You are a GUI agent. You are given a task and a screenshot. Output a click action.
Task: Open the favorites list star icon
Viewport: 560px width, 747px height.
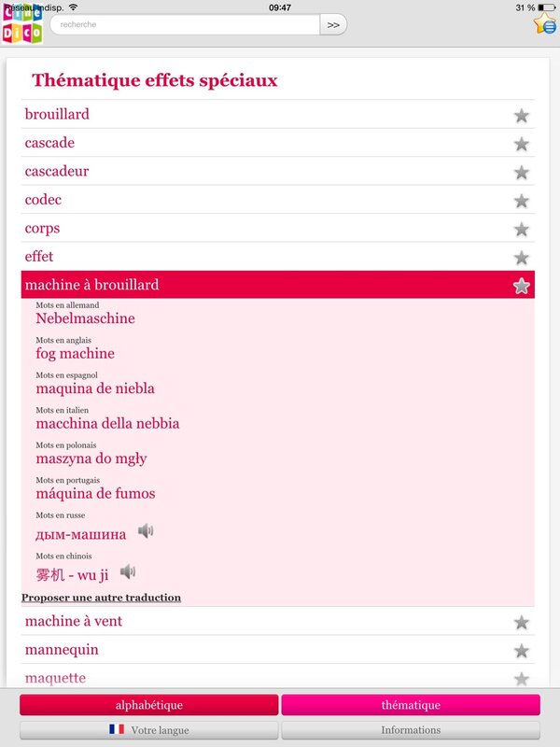(x=545, y=24)
